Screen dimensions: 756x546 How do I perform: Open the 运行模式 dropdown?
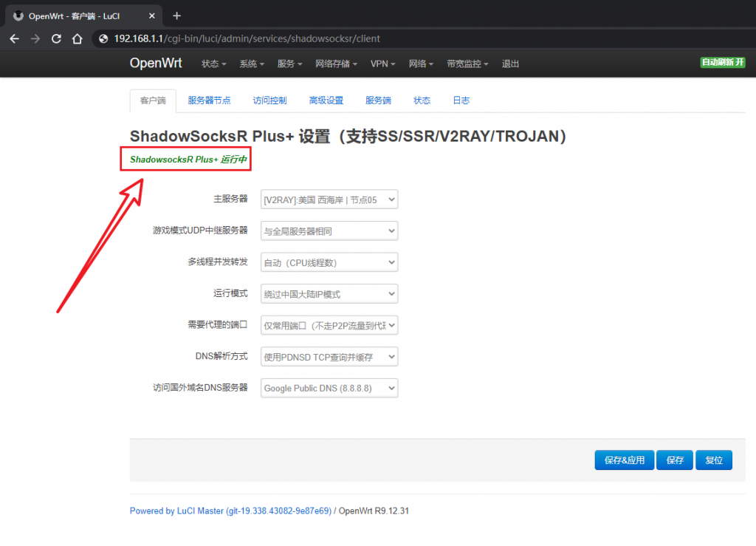point(329,294)
